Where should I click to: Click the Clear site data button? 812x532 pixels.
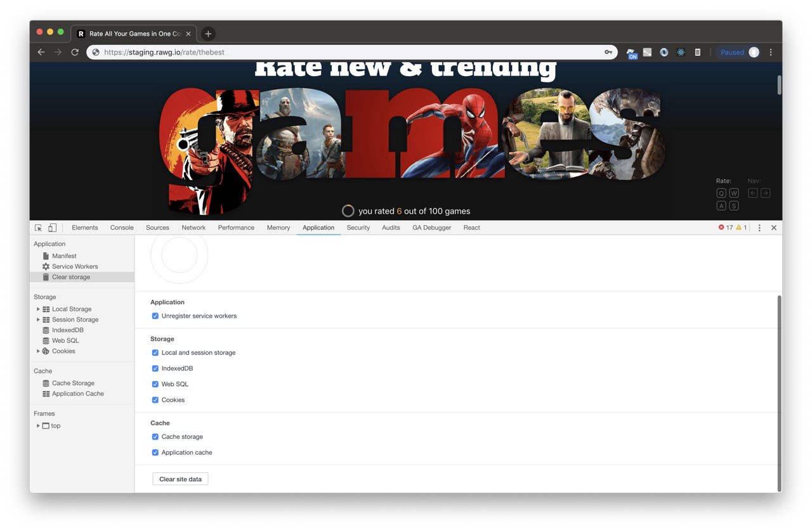181,479
